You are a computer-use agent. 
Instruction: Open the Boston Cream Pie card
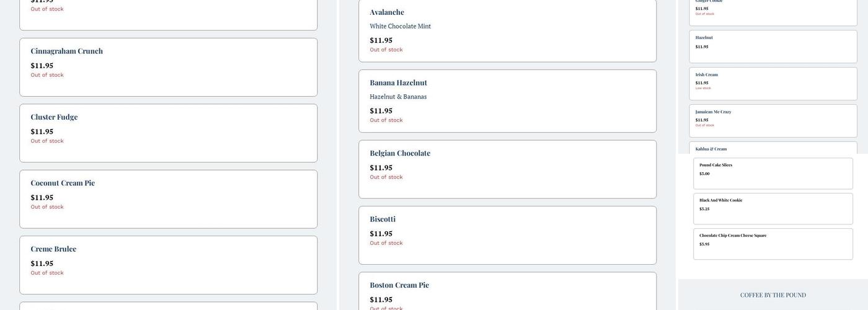coord(507,293)
